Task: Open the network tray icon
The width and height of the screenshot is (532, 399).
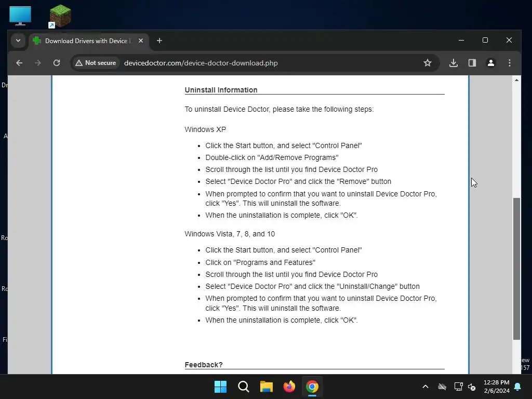Action: coord(458,387)
